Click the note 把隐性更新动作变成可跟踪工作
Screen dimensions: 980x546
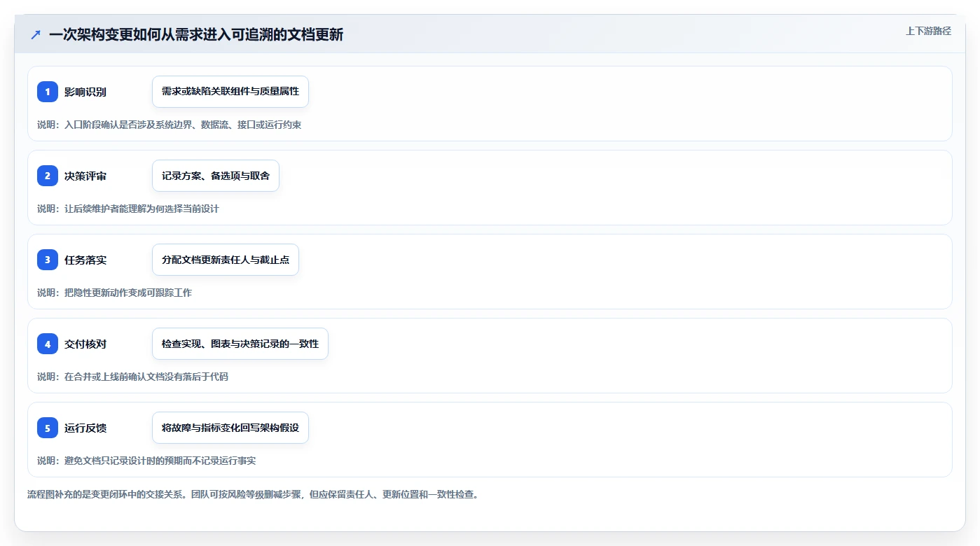tap(114, 293)
